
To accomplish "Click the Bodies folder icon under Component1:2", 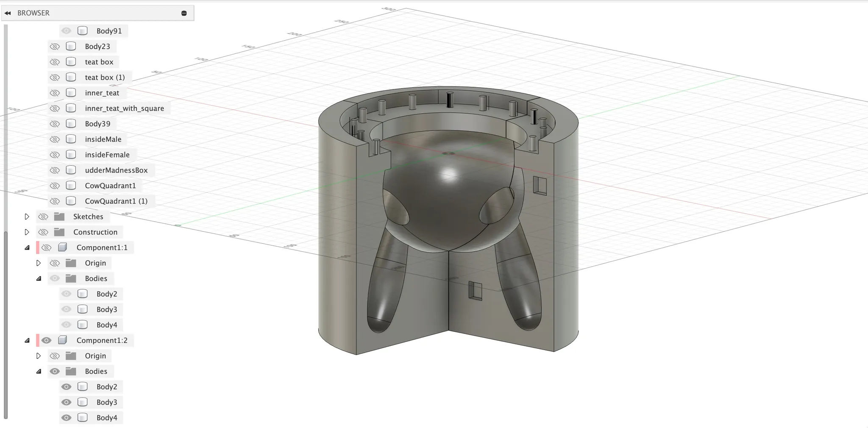I will [71, 371].
